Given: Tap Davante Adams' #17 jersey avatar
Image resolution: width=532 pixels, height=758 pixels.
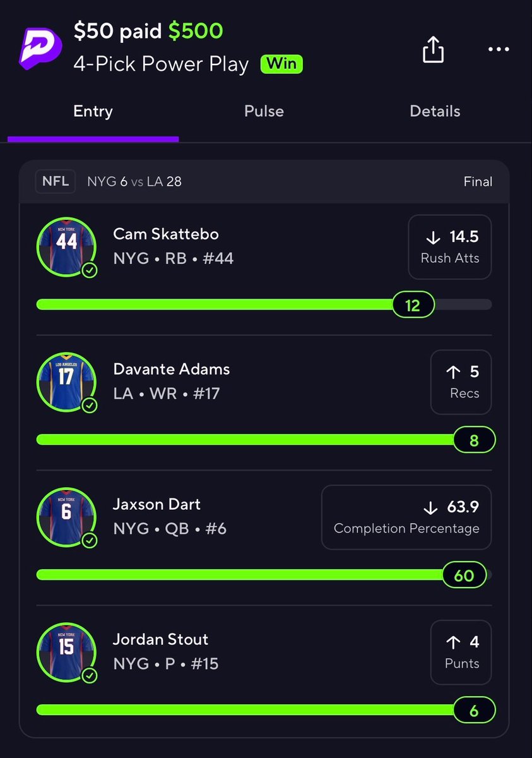Looking at the screenshot, I should (66, 382).
